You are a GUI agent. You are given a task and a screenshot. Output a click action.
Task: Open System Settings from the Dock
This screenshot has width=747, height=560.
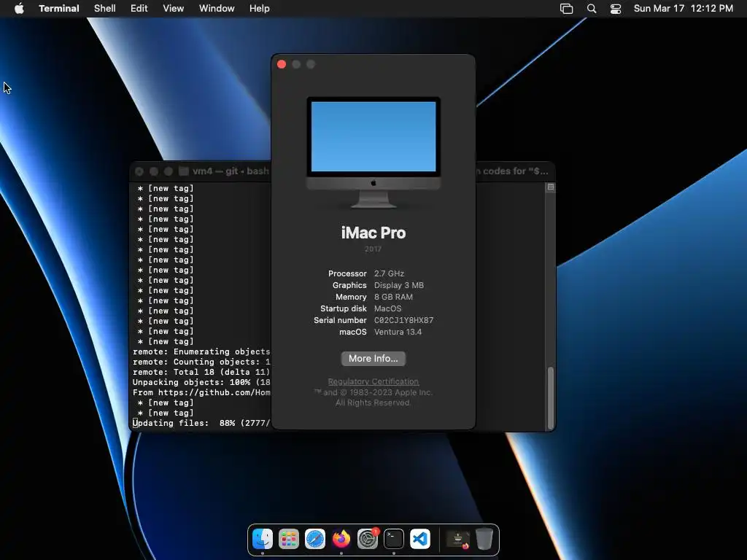(368, 539)
